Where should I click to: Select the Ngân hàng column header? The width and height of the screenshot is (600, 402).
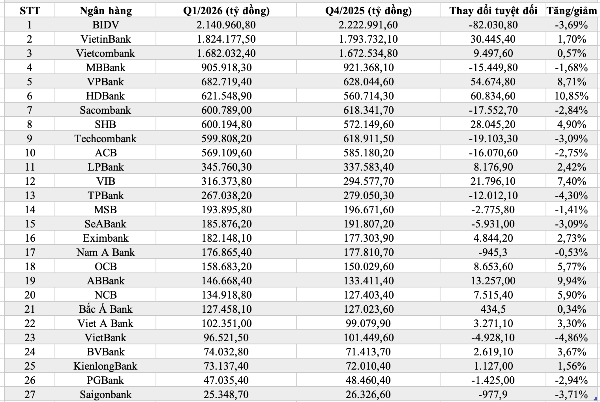tap(106, 11)
